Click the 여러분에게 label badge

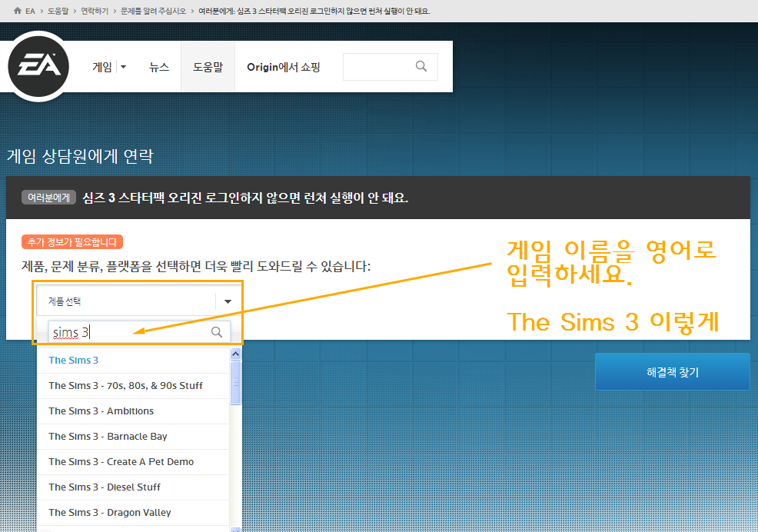(49, 198)
